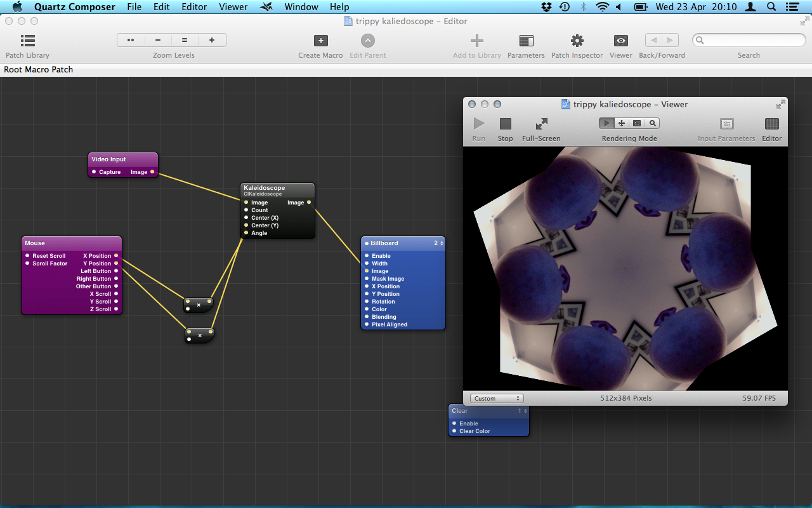The width and height of the screenshot is (812, 508).
Task: Switch viewer to Full-Screen
Action: click(541, 124)
